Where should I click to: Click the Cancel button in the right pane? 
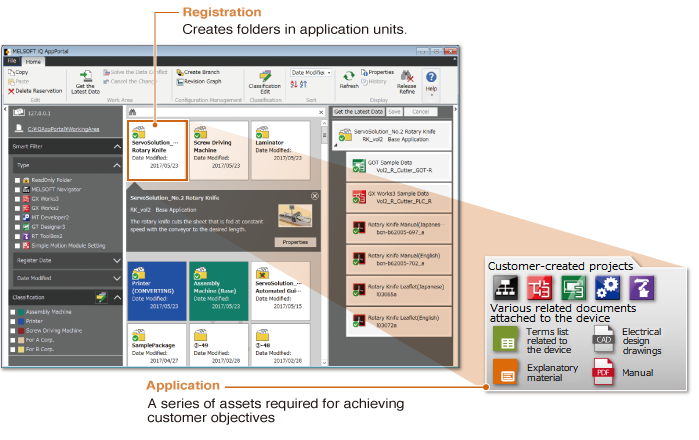click(419, 112)
